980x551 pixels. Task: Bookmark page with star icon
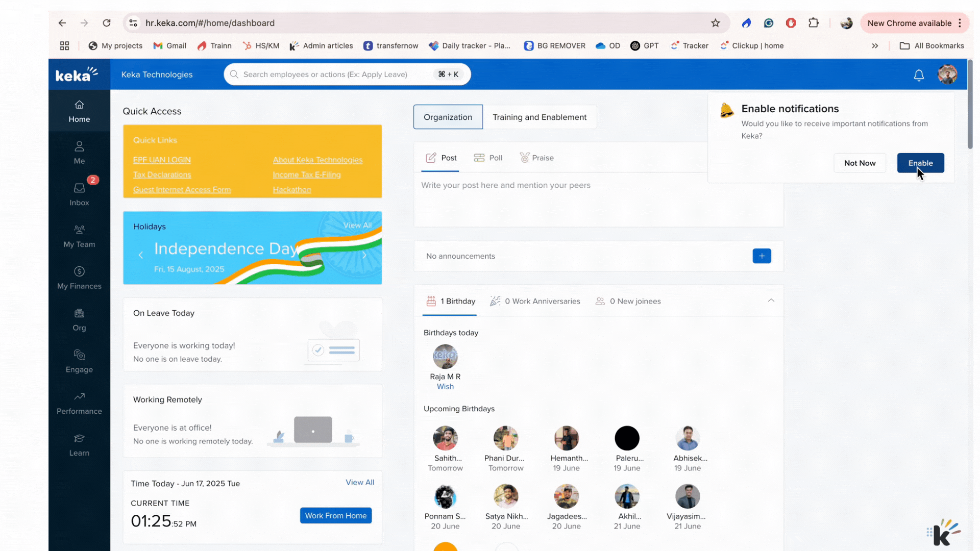coord(716,23)
